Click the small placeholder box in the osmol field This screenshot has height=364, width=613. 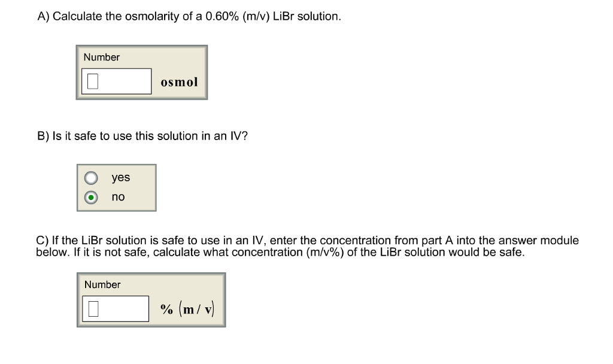click(92, 81)
